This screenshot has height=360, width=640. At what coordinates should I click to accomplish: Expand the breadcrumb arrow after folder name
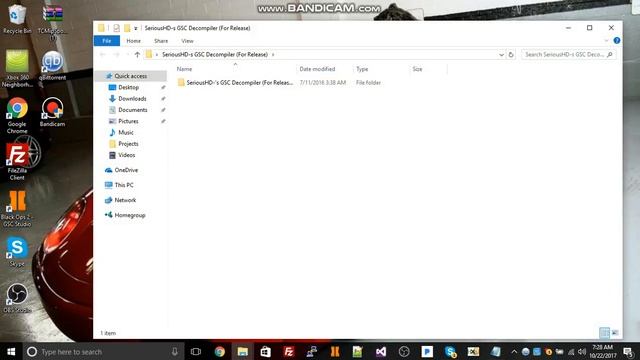point(273,54)
